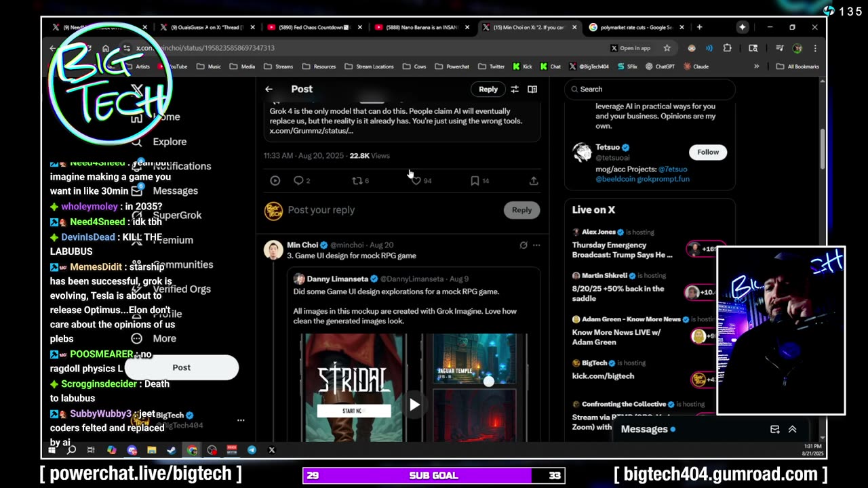Open Chrome three-dot menu

coord(815,48)
